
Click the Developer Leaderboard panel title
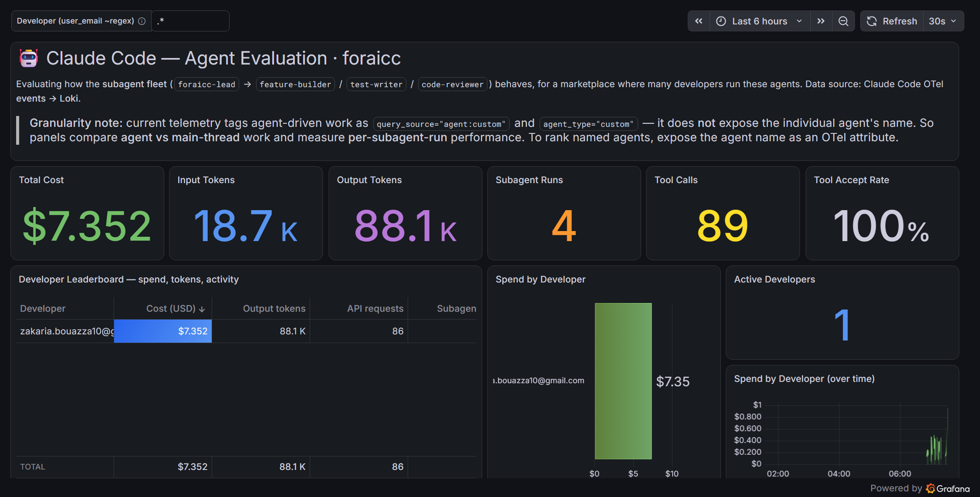click(128, 279)
